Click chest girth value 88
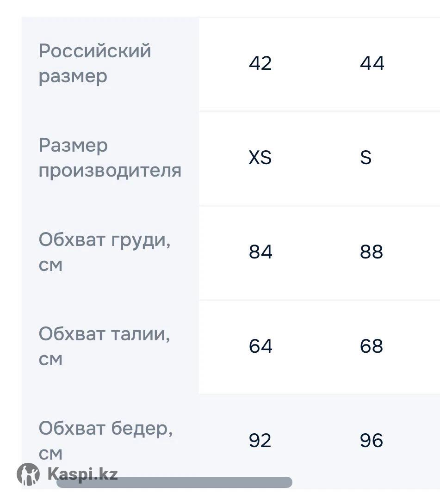Viewport: 440px width, 504px height. click(372, 252)
